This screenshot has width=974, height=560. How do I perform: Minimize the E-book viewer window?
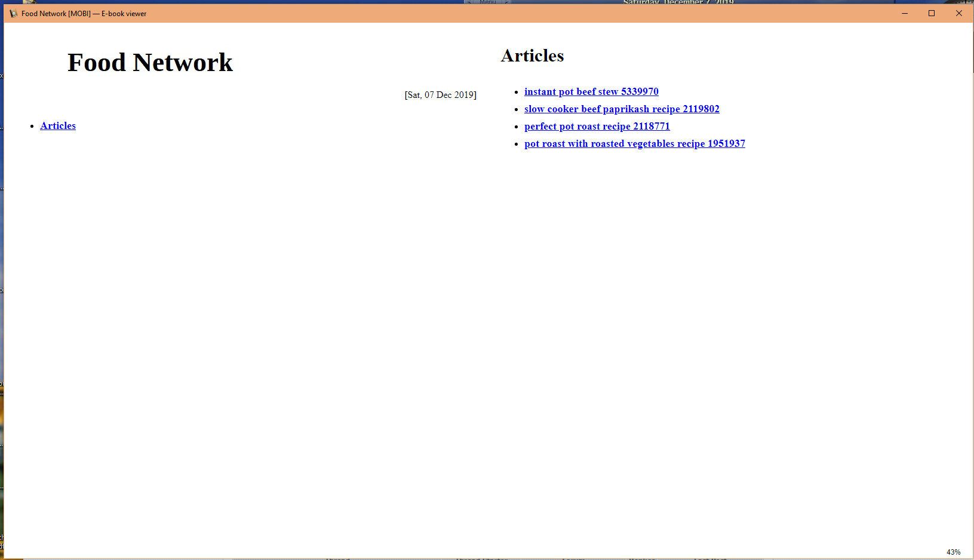905,14
